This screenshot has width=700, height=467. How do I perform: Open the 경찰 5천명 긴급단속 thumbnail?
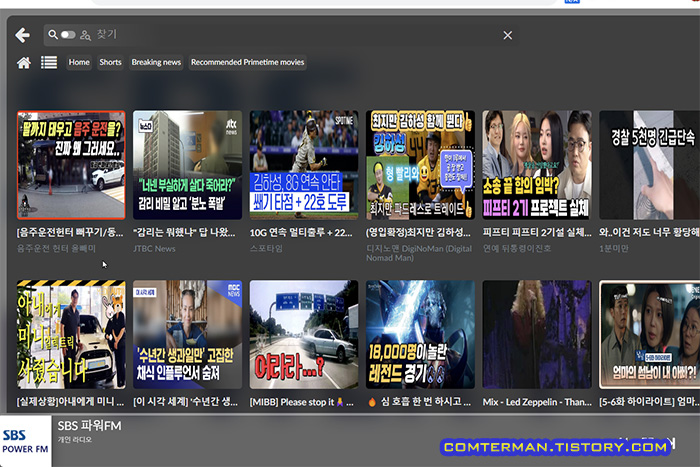(x=650, y=165)
